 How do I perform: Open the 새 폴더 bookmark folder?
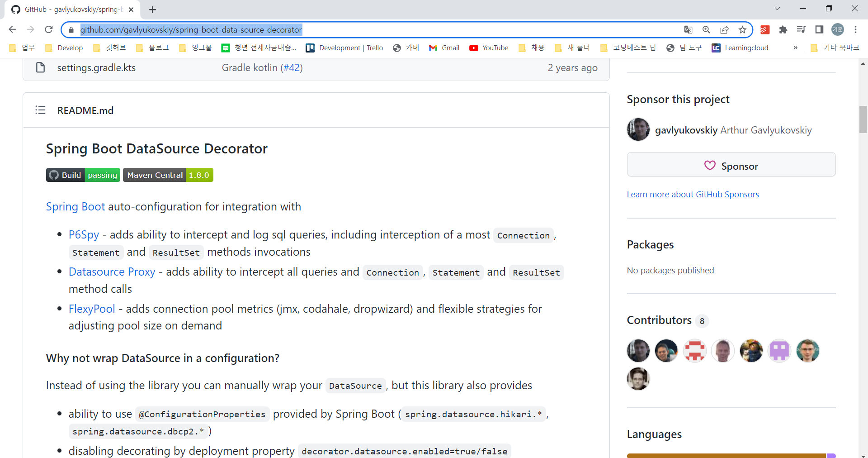coord(572,48)
